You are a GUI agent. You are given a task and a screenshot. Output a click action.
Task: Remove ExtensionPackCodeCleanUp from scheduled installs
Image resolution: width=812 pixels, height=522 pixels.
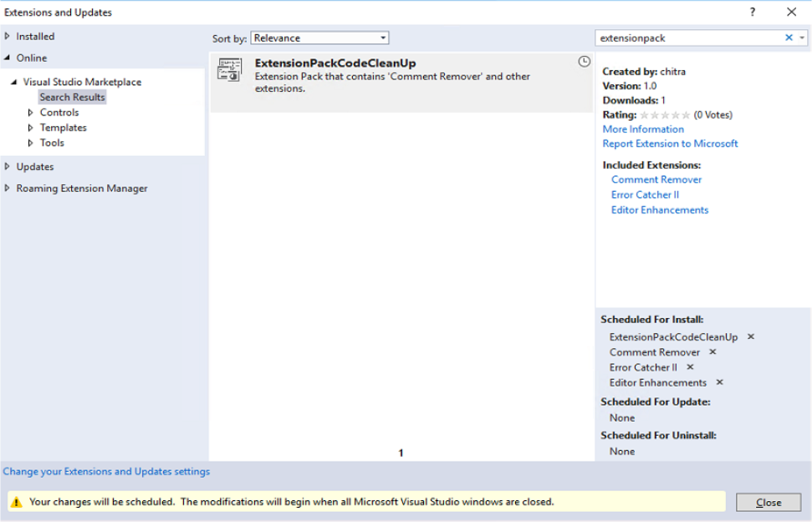(751, 336)
